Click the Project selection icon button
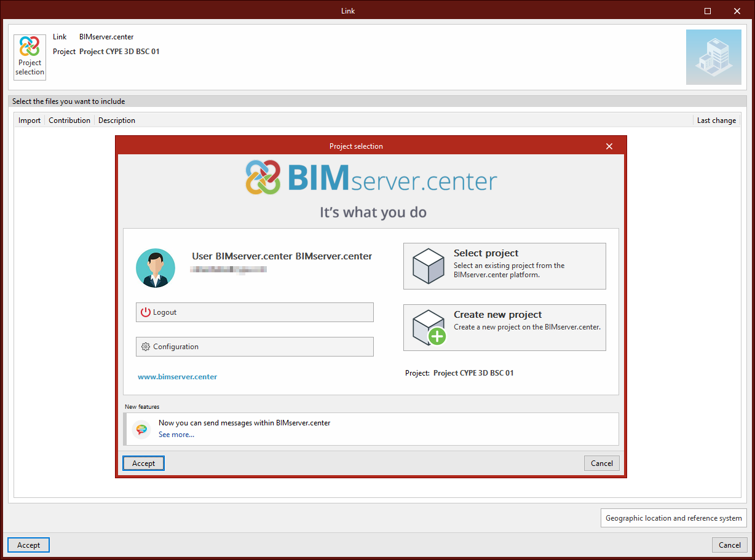Image resolution: width=755 pixels, height=560 pixels. (x=30, y=57)
